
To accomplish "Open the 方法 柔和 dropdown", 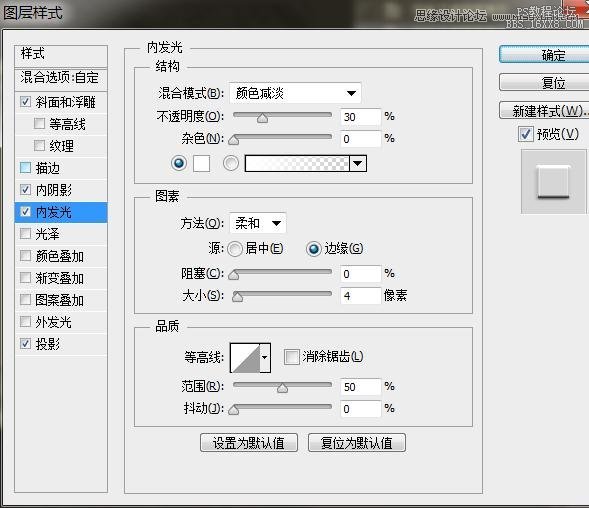I will tap(258, 224).
